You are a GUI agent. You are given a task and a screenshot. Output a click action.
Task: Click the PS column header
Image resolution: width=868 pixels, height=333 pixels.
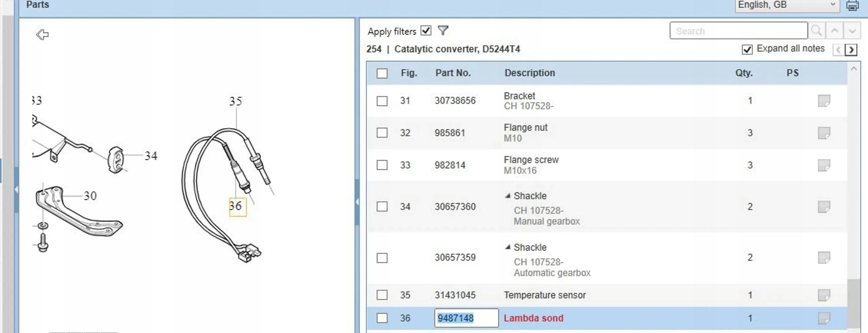tap(793, 73)
